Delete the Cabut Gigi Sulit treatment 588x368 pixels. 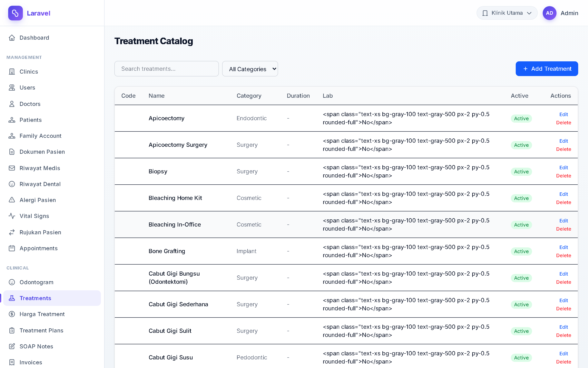(563, 335)
